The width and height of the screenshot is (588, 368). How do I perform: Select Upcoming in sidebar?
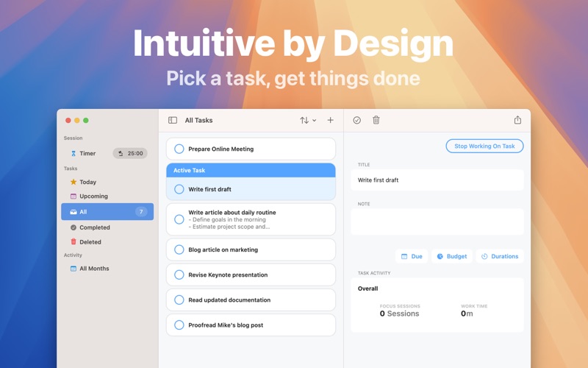pyautogui.click(x=93, y=197)
